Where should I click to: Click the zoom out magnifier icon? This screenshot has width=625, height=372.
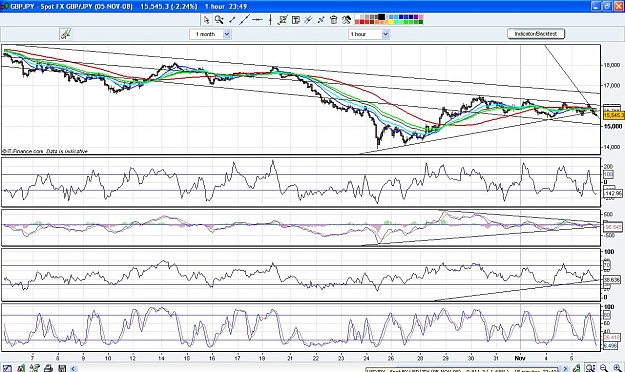603,368
